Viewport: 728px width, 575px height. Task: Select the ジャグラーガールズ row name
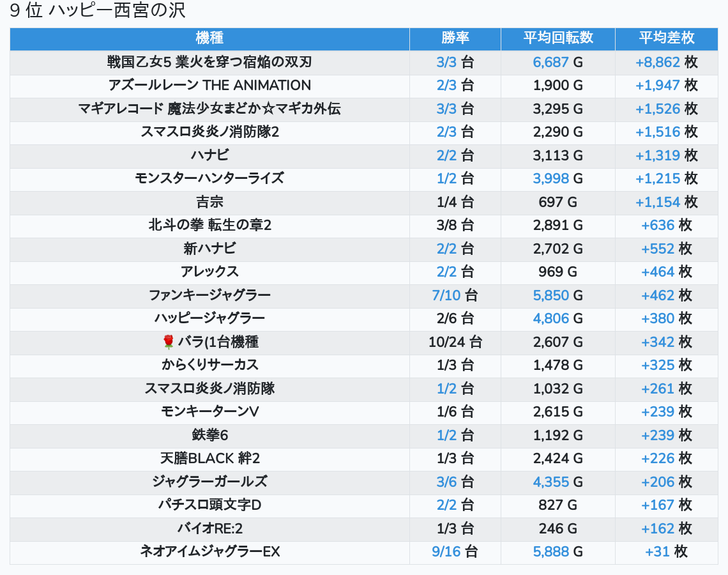pos(209,482)
